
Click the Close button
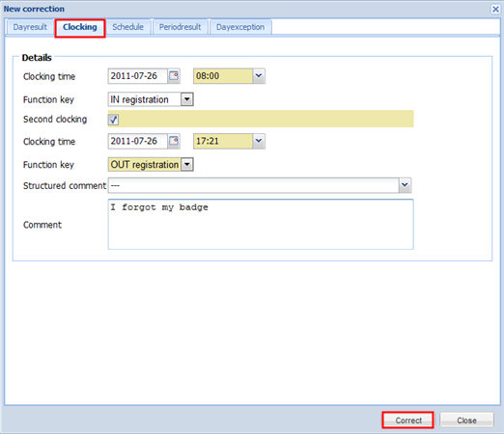coord(466,420)
